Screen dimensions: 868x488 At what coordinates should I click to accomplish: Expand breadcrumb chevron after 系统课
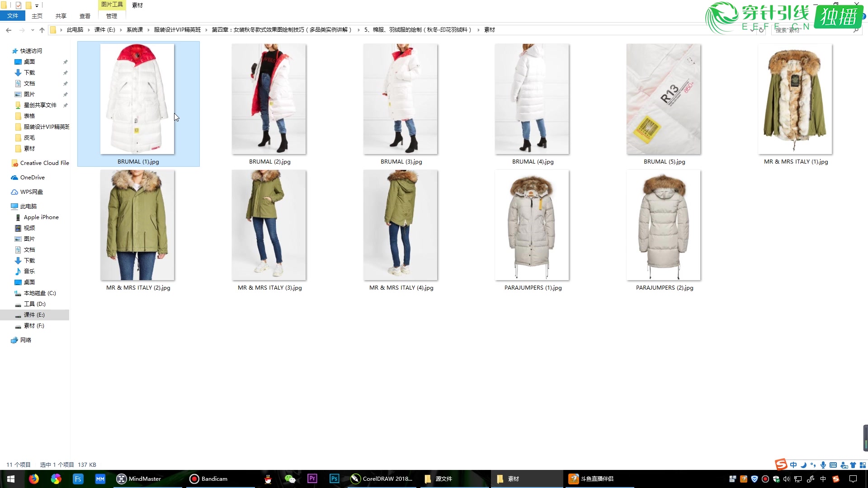tap(148, 30)
